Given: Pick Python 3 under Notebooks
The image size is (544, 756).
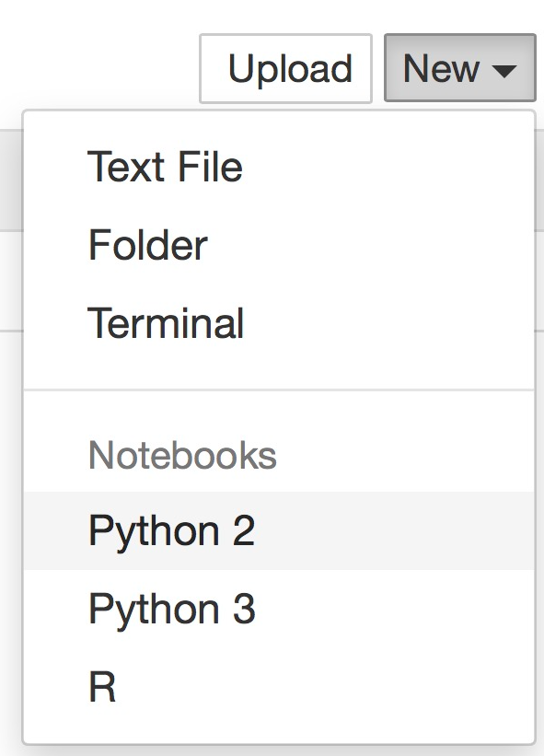Looking at the screenshot, I should click(279, 609).
